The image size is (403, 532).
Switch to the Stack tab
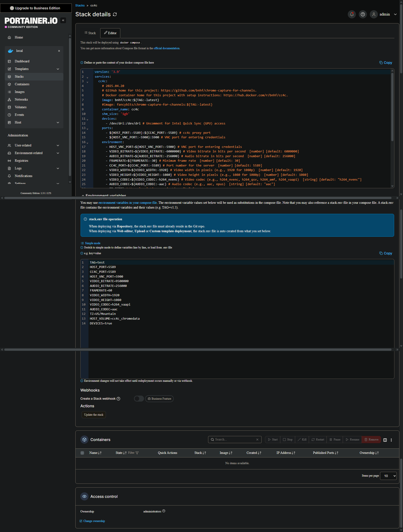point(90,33)
